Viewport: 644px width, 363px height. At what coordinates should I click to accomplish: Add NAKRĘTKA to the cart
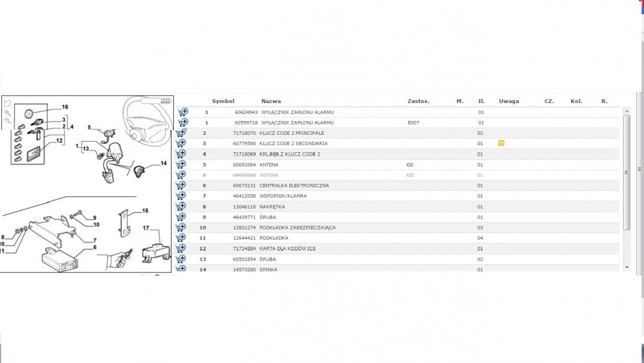click(180, 206)
